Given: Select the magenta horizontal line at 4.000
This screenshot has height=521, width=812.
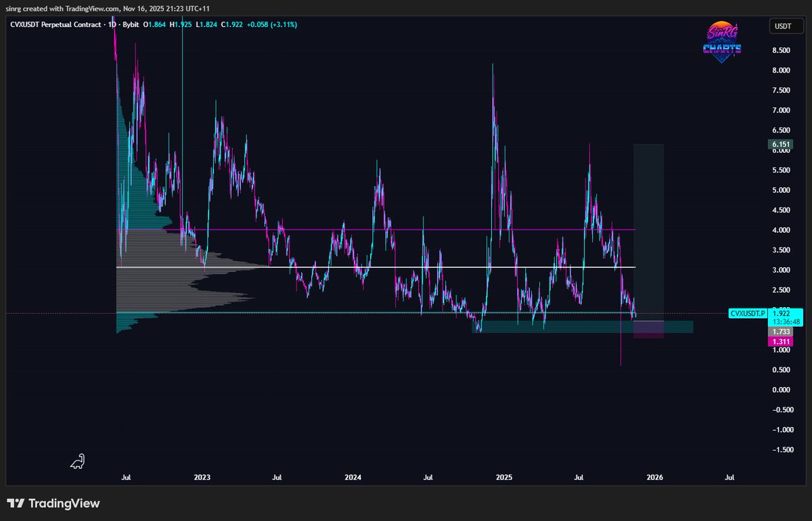Looking at the screenshot, I should tap(406, 229).
